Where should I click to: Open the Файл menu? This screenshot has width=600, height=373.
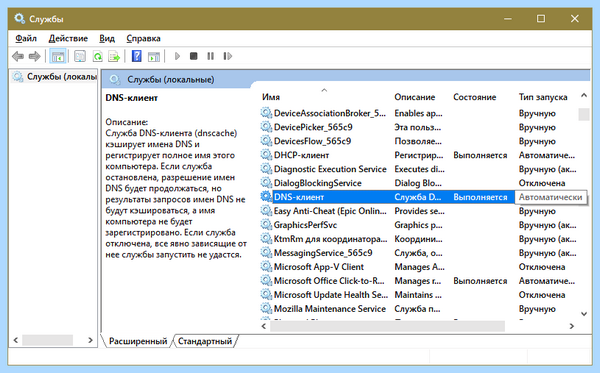26,38
